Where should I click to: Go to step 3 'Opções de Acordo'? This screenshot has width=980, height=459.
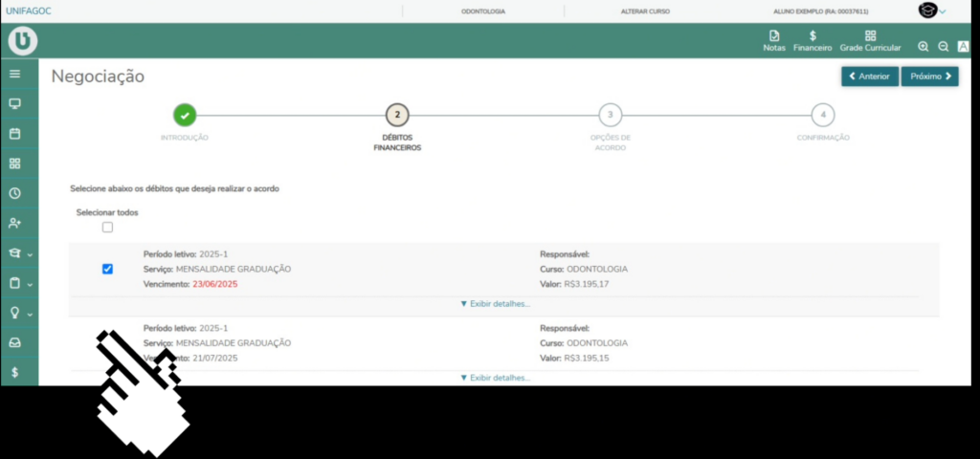(610, 116)
